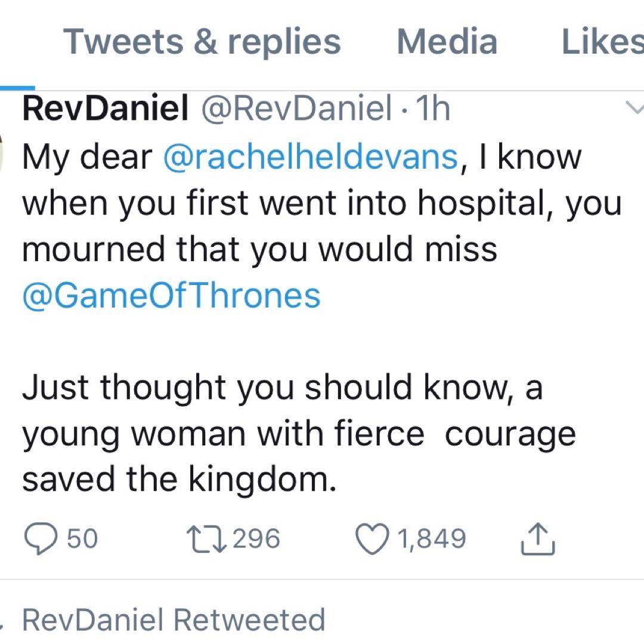The width and height of the screenshot is (644, 644).
Task: Click the RevDaniel bold display name
Action: point(106,109)
